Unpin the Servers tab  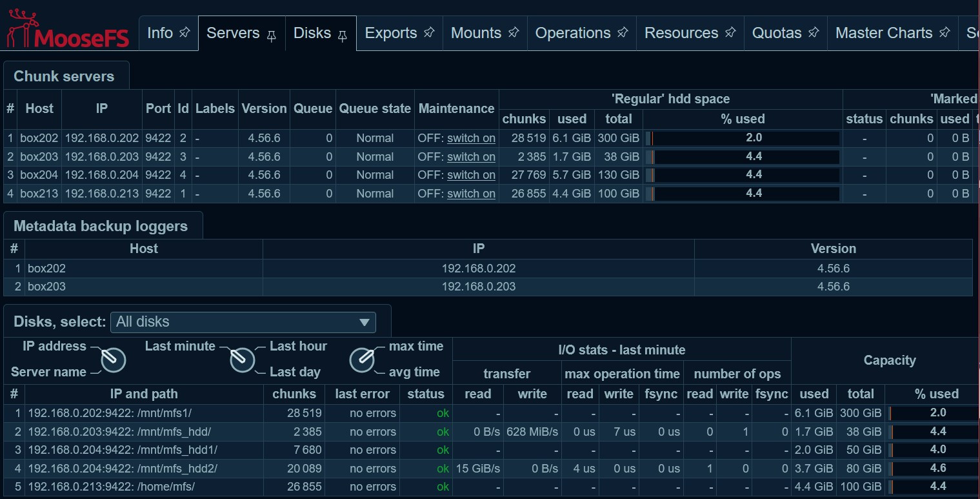tap(272, 36)
